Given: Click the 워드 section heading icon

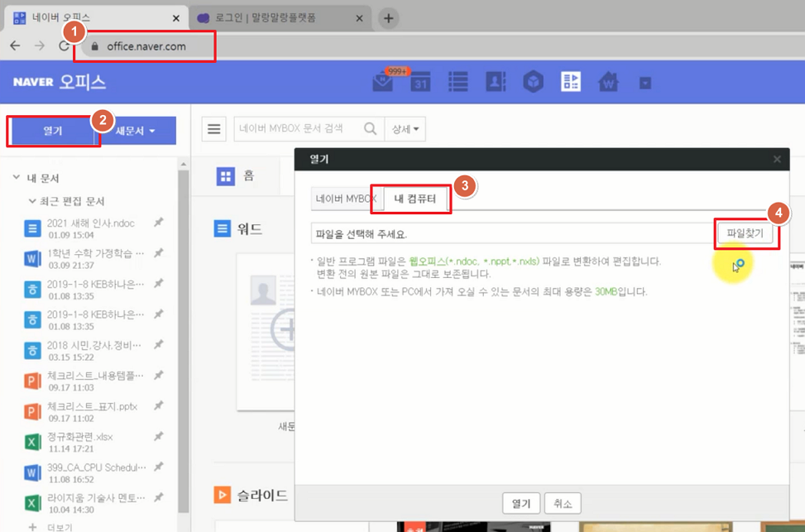Looking at the screenshot, I should [x=223, y=228].
